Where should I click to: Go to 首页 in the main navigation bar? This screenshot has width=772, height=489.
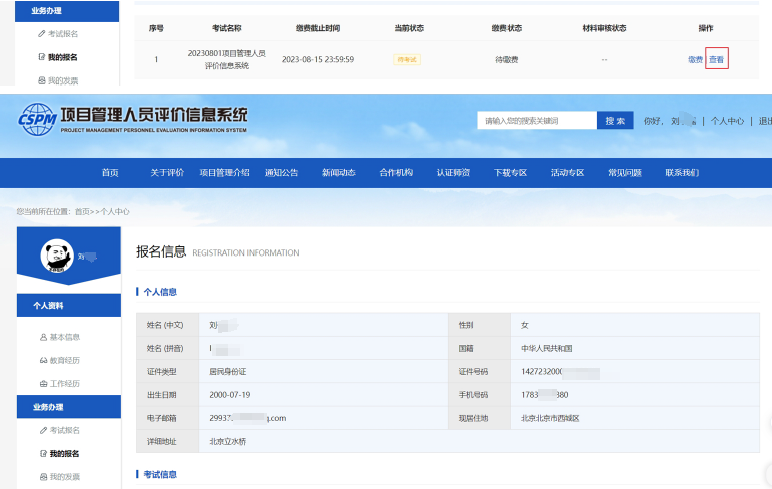110,173
